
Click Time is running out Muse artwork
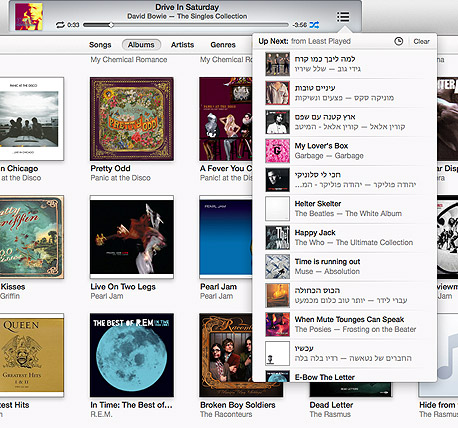[277, 267]
